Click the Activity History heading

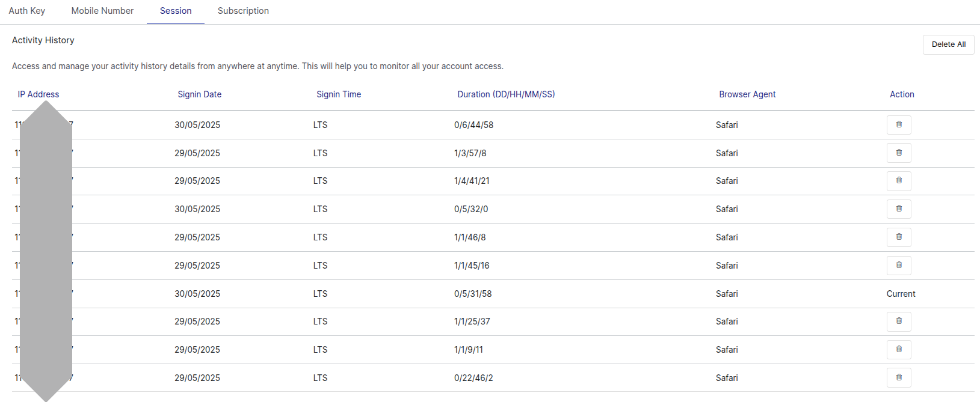coord(43,40)
